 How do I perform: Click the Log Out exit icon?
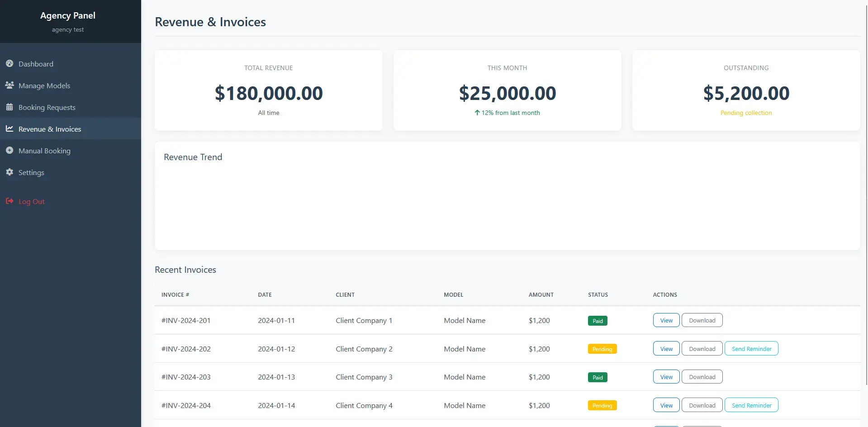pyautogui.click(x=9, y=201)
